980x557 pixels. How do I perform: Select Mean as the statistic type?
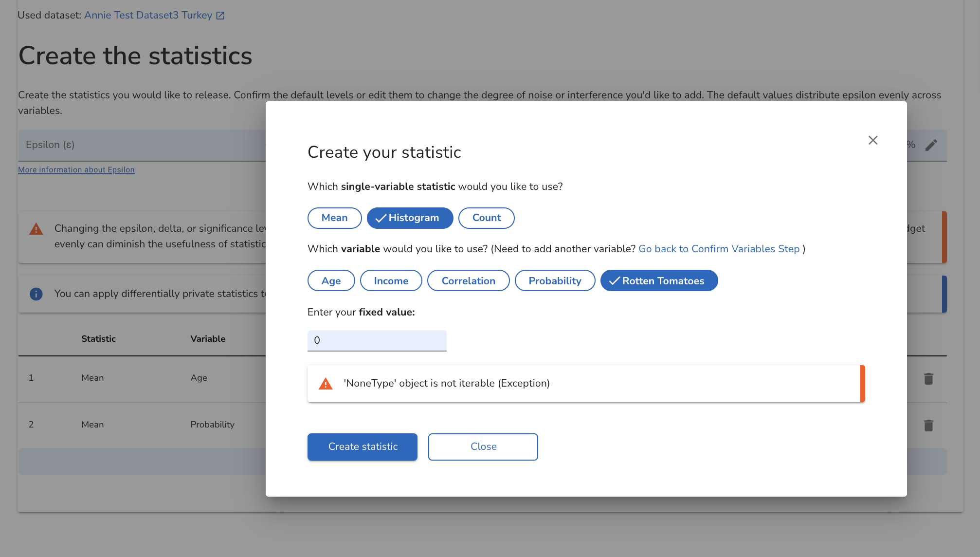tap(334, 218)
